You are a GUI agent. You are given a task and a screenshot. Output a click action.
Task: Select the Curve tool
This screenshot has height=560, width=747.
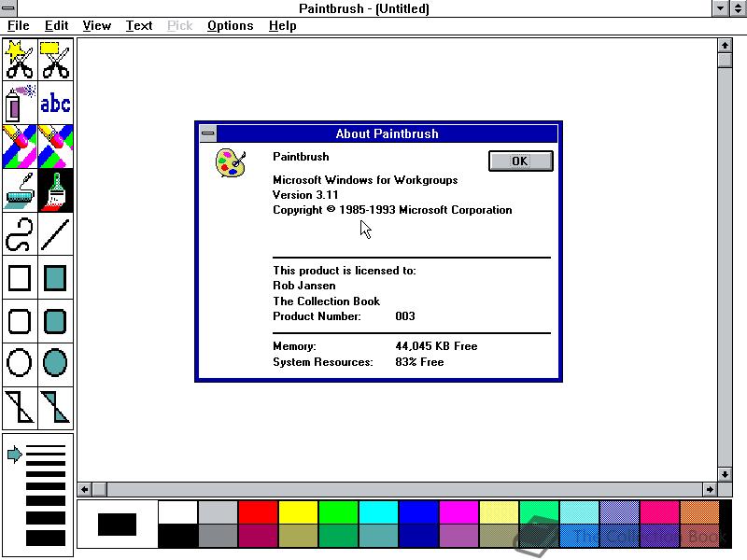coord(20,234)
